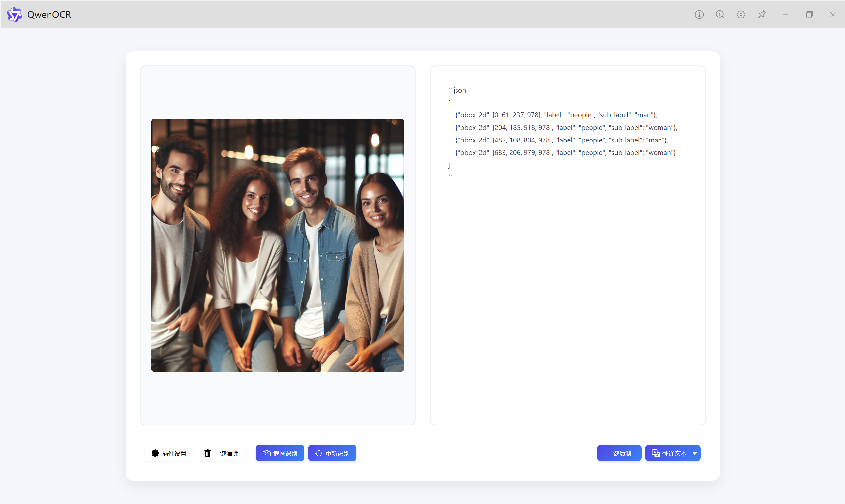Open plugin settings 插件设置
The width and height of the screenshot is (845, 504).
(169, 453)
